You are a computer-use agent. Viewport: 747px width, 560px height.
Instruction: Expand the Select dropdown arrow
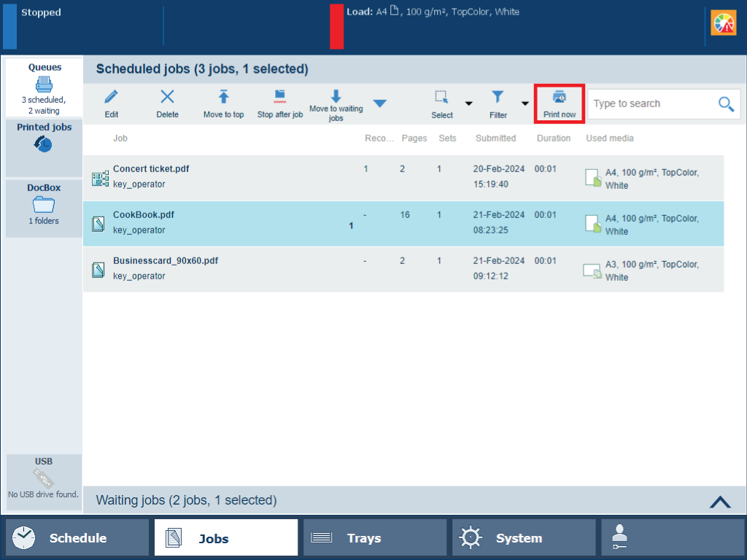(469, 104)
